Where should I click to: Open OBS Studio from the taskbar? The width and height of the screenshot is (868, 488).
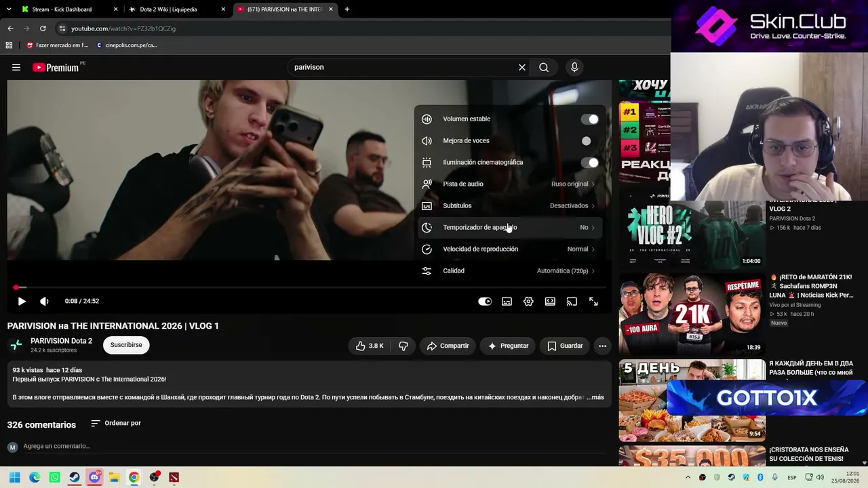click(155, 477)
